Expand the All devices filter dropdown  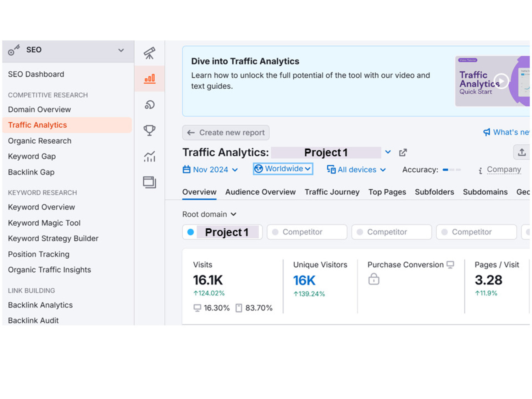pyautogui.click(x=356, y=170)
